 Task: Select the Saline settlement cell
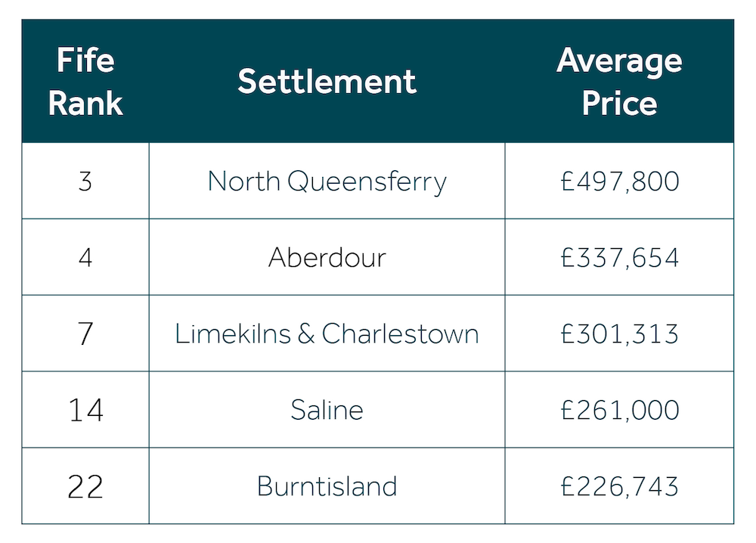[x=327, y=409]
